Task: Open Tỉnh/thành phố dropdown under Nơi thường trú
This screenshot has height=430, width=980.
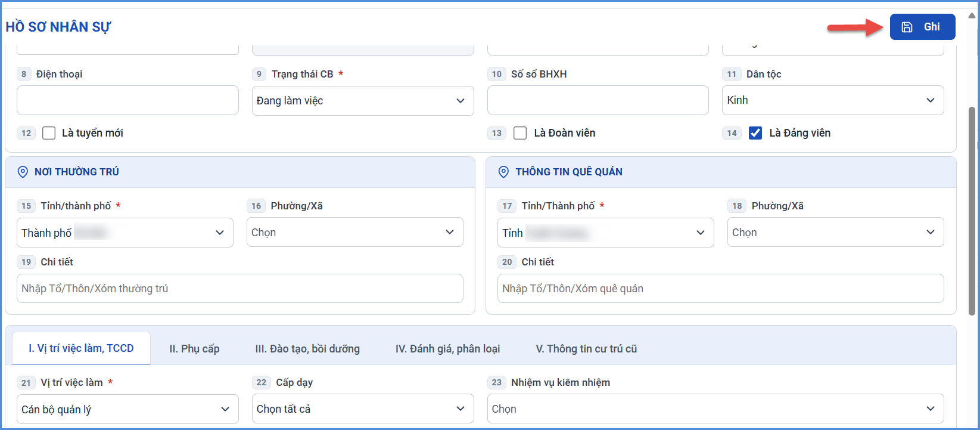Action: 125,233
